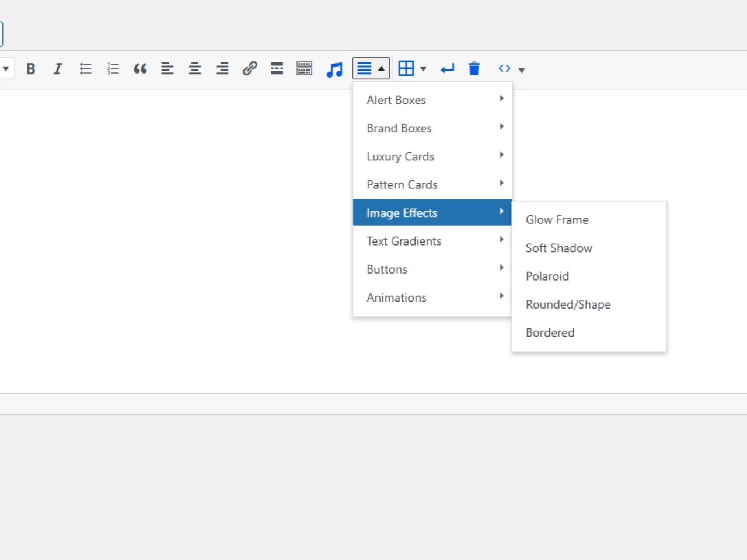Insert a numbered list
The width and height of the screenshot is (747, 560).
click(113, 69)
